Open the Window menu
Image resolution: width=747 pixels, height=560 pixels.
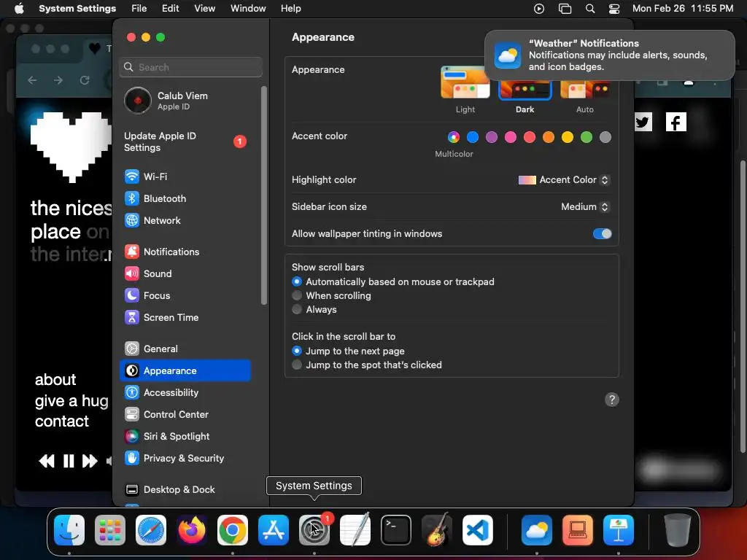(248, 9)
